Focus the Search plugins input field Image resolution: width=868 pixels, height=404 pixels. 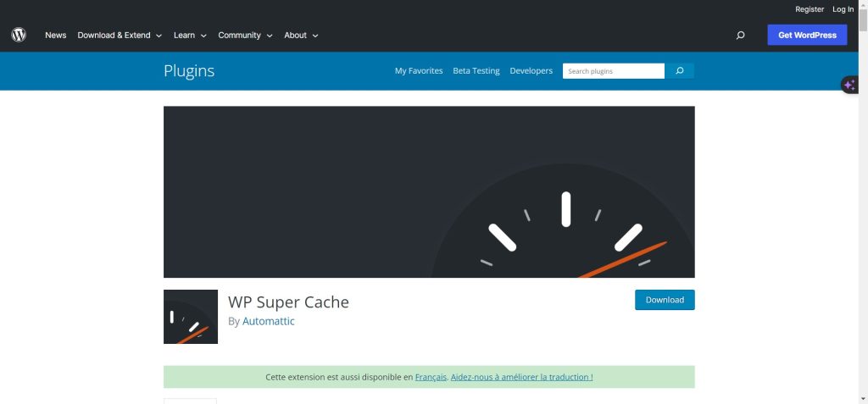point(614,71)
